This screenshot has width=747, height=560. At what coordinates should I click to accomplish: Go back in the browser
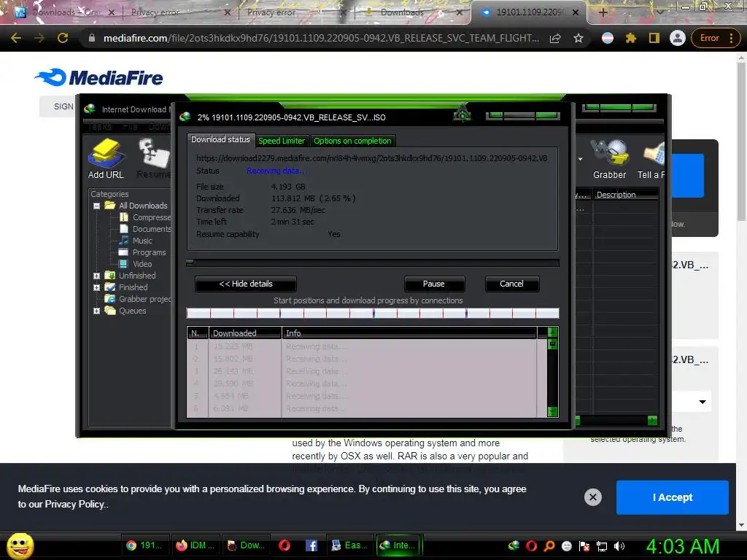click(x=16, y=38)
